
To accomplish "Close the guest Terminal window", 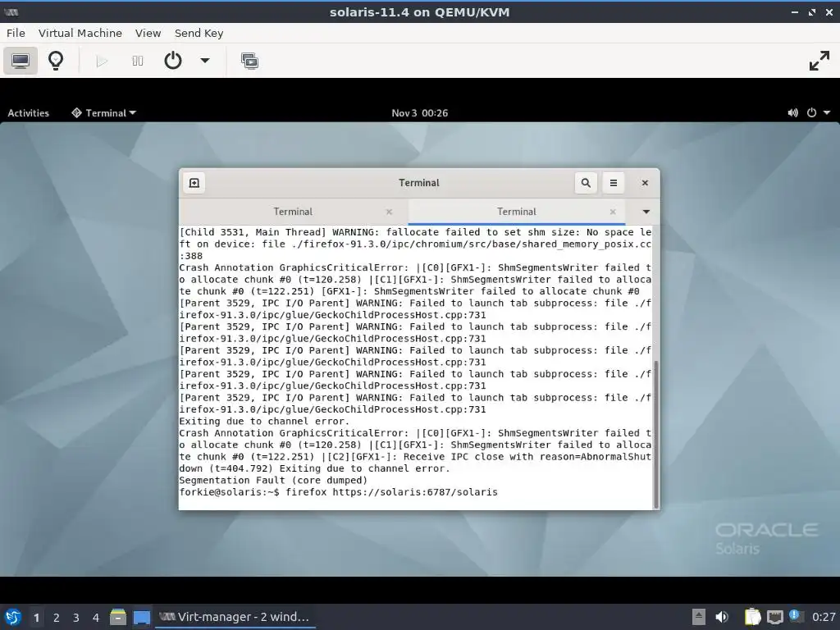I will [x=645, y=183].
